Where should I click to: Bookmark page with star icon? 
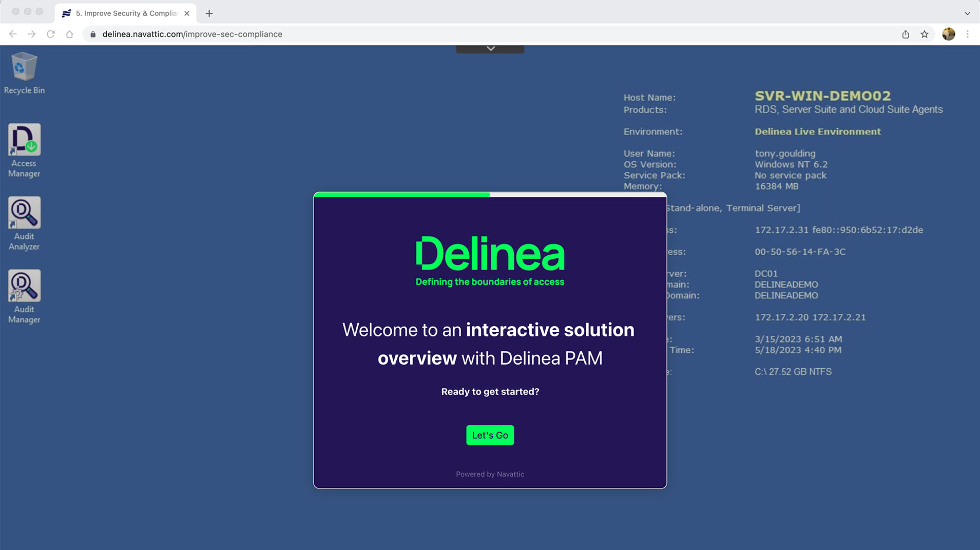click(x=925, y=34)
